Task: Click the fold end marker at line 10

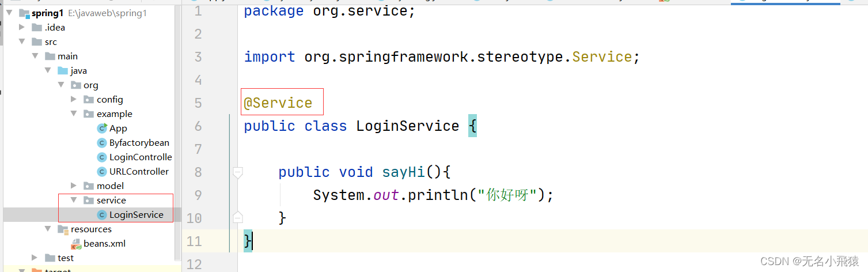Action: pos(237,217)
